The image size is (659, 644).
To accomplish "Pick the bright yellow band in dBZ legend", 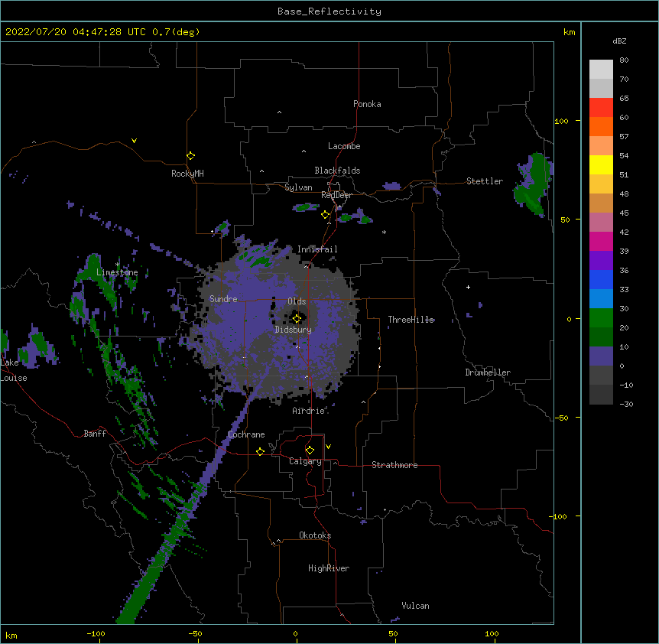I will [601, 164].
